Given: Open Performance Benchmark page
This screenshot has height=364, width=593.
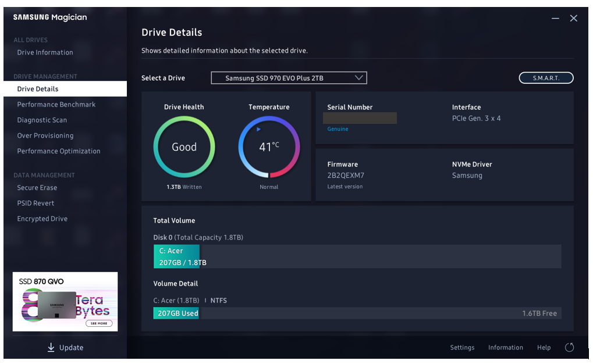Looking at the screenshot, I should coord(56,104).
